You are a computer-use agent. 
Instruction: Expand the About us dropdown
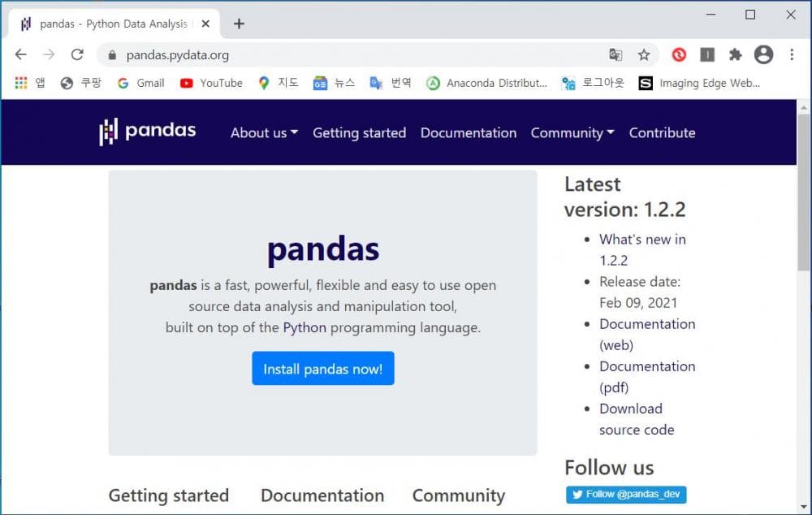pos(264,132)
